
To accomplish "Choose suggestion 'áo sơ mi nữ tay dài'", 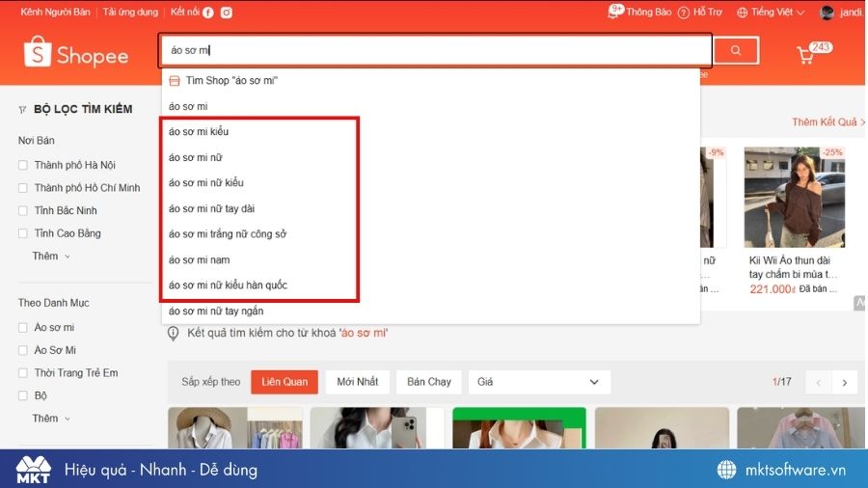I will tap(431, 208).
